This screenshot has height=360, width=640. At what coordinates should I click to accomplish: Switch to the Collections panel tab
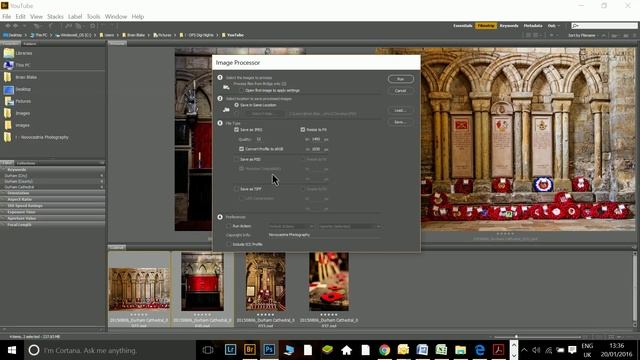click(x=26, y=163)
